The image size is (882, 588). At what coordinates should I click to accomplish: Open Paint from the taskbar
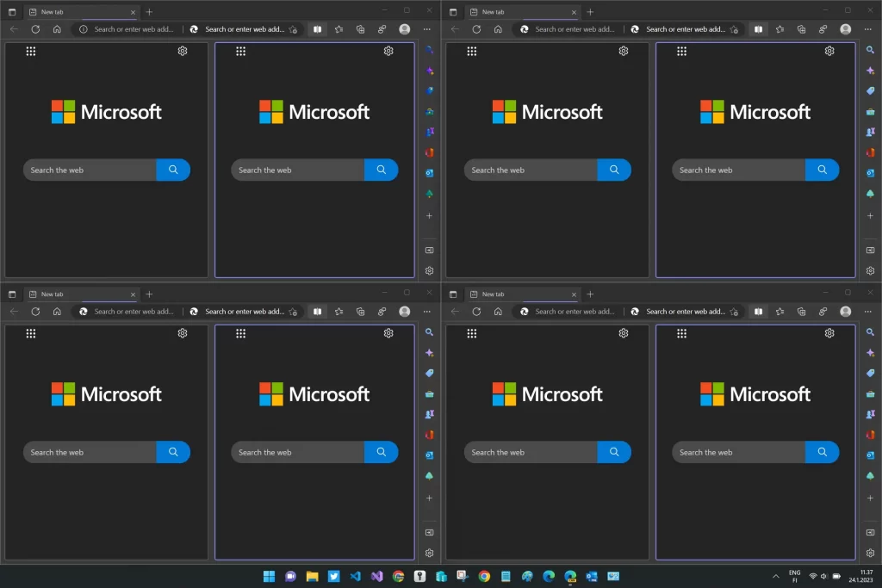click(x=525, y=577)
